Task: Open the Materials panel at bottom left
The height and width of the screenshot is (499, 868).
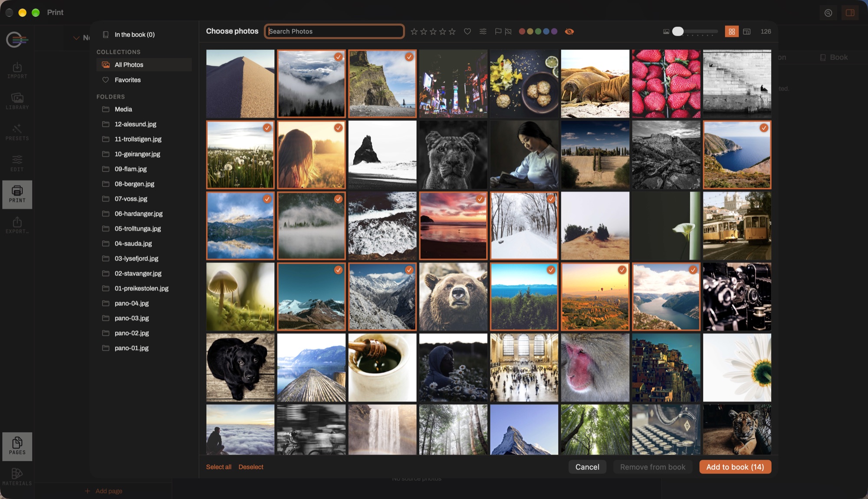Action: coord(17,477)
